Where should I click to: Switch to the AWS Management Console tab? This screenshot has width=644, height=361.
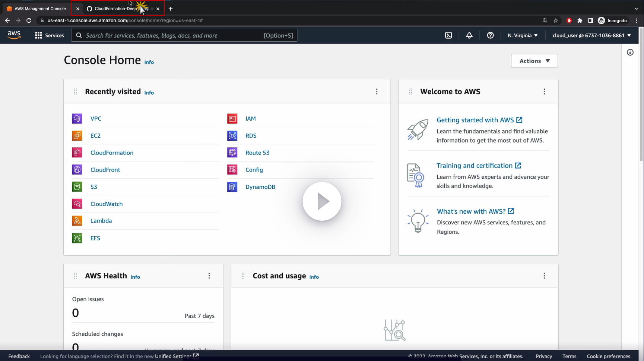pos(40,9)
